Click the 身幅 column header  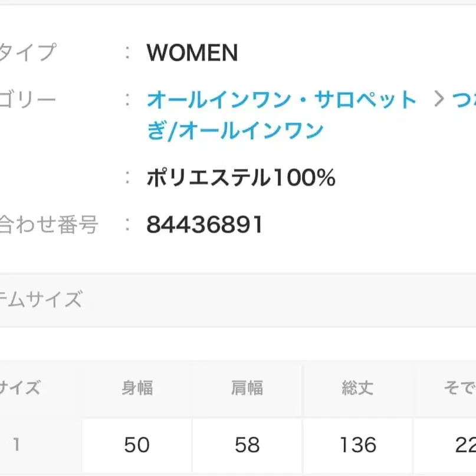(x=137, y=388)
